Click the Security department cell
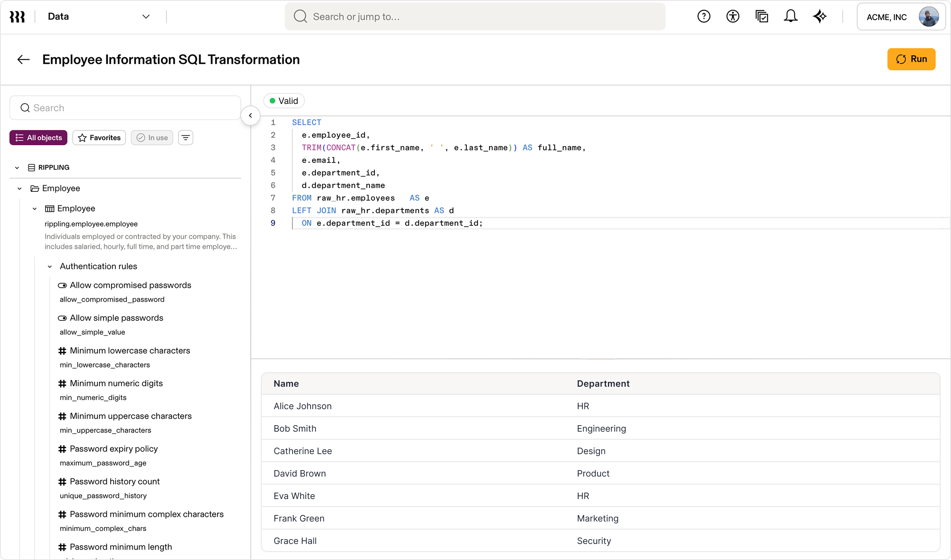The width and height of the screenshot is (951, 560). (x=594, y=541)
